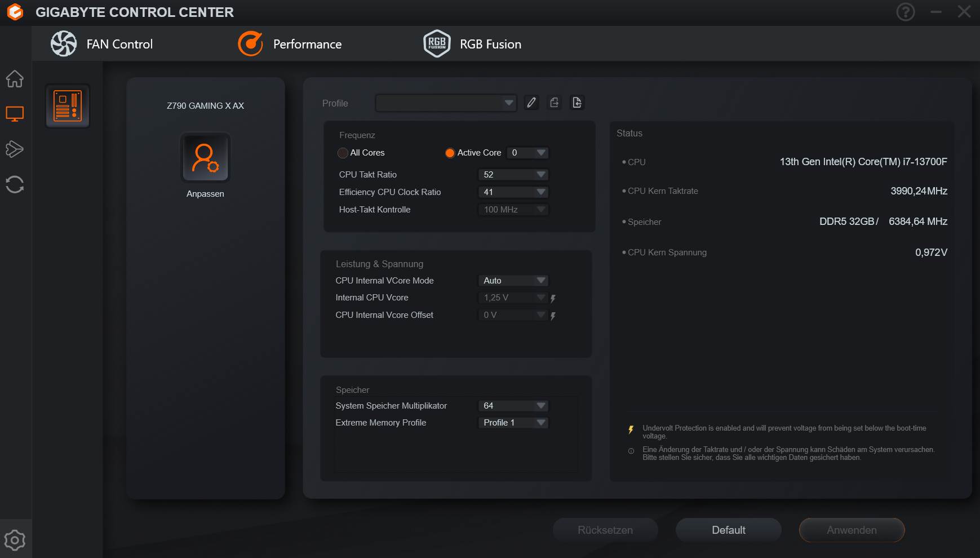
Task: Open CPU Internal VCore Mode dropdown
Action: (x=513, y=281)
